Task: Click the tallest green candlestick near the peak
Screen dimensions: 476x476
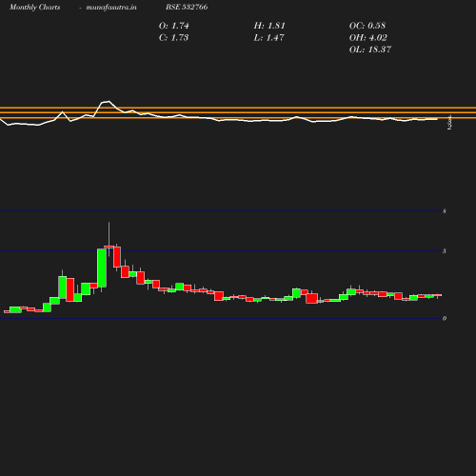Action: pyautogui.click(x=102, y=268)
